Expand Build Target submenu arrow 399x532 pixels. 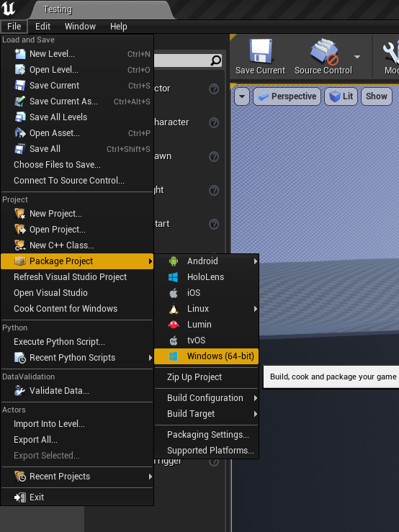[x=255, y=414]
